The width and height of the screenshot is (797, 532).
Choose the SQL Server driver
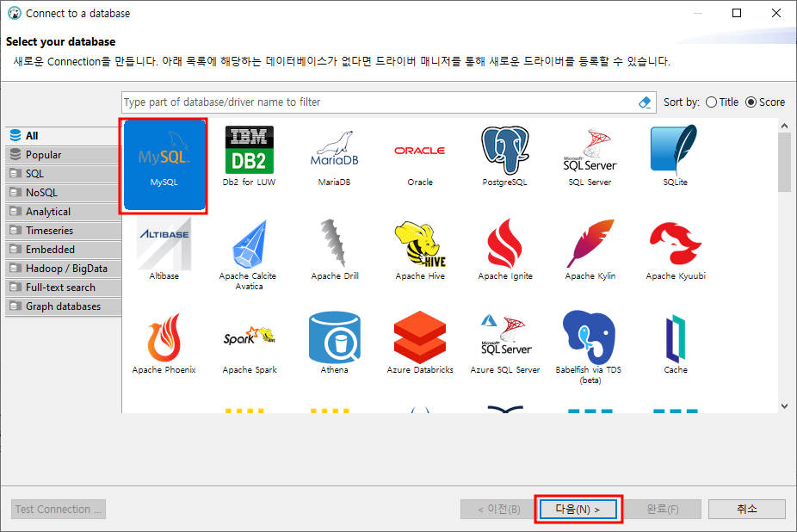coord(590,157)
